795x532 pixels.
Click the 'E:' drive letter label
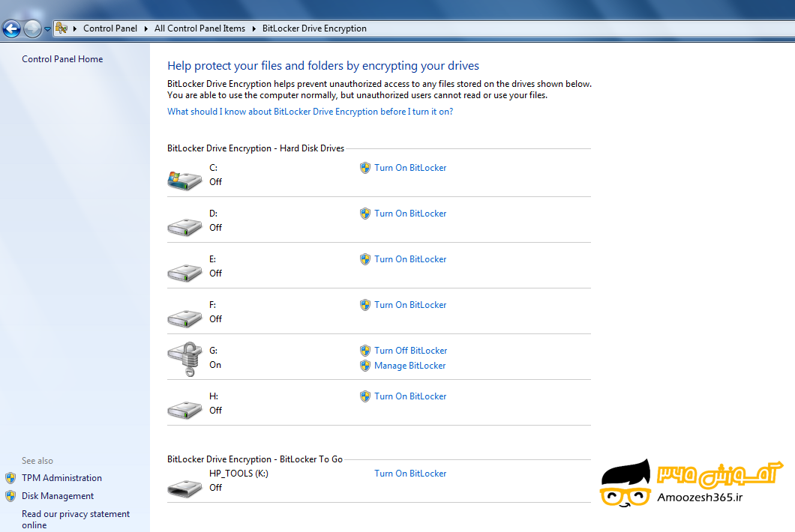[x=213, y=259]
